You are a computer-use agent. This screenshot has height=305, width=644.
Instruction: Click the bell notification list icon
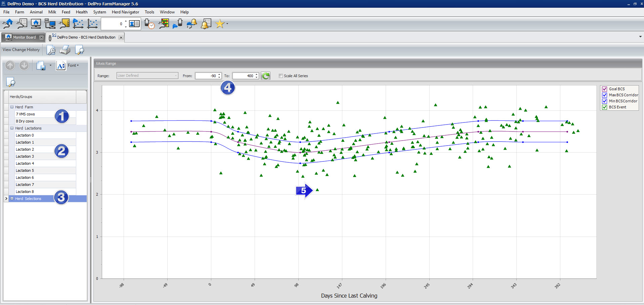click(206, 24)
